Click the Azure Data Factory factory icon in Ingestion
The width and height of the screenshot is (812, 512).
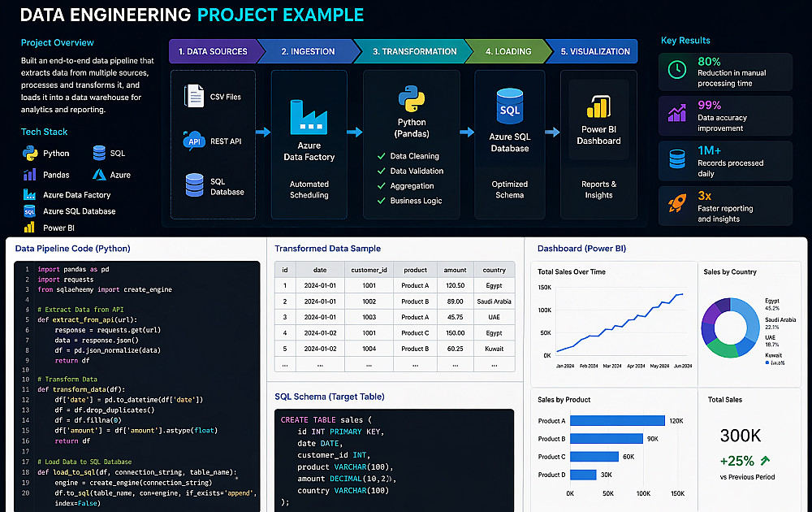[x=309, y=117]
